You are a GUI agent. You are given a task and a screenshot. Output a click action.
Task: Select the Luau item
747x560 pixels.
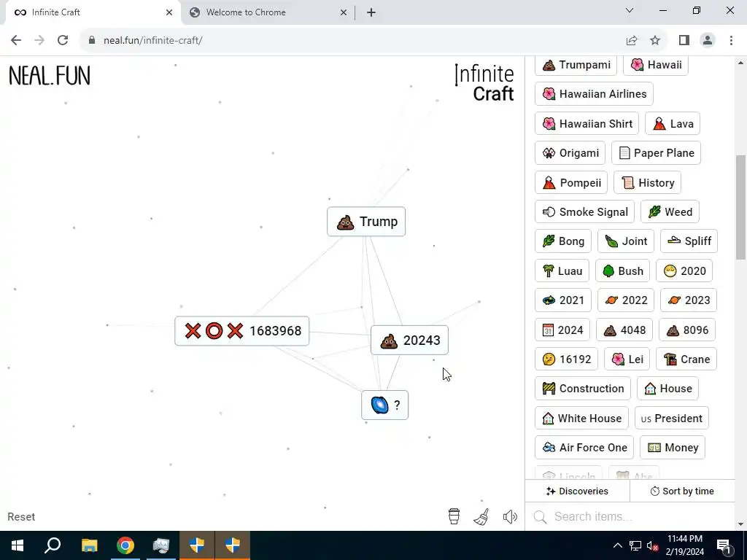point(562,271)
